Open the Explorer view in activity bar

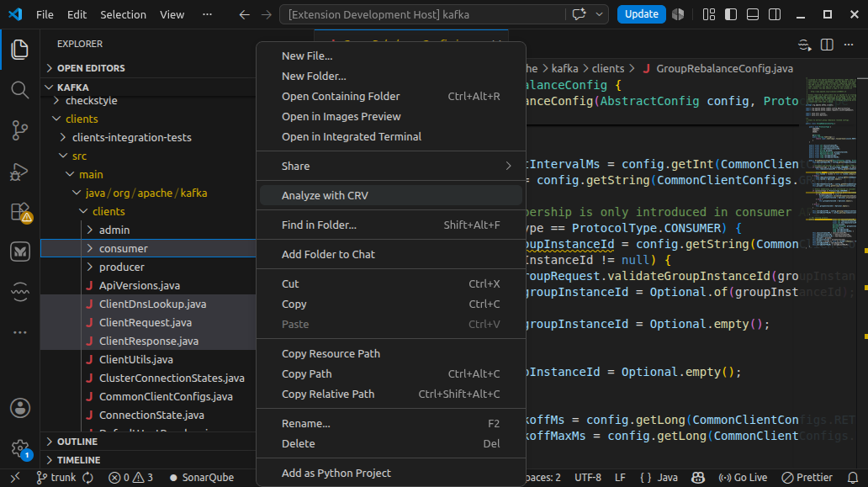point(20,50)
